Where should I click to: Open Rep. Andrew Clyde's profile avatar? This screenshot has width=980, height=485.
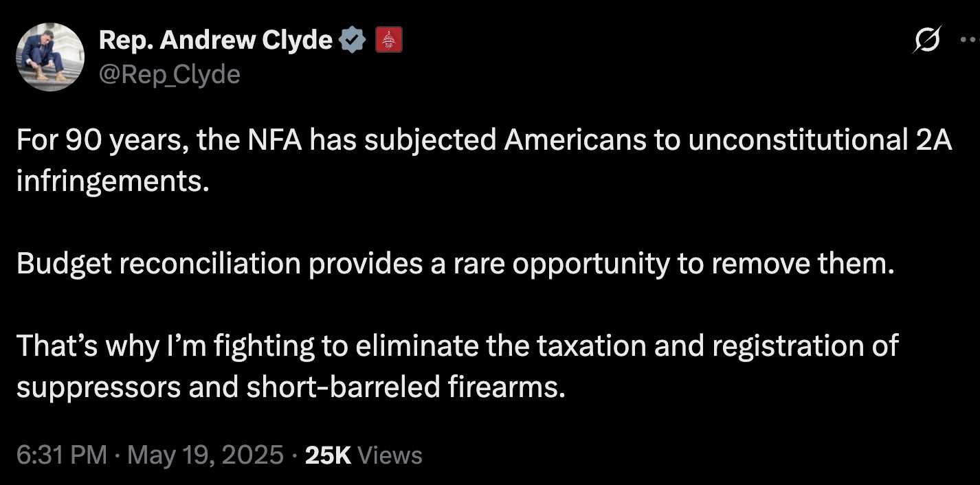49,57
